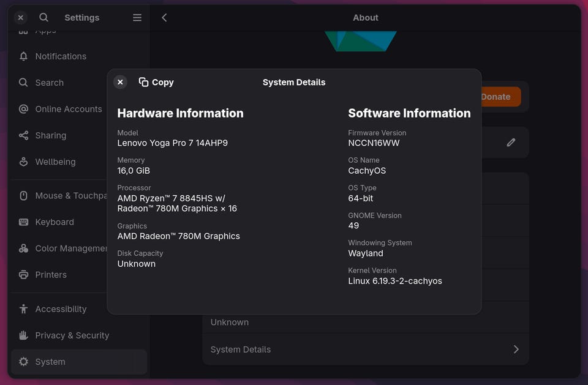Click the Printers sidebar icon
Viewport: 588px width, 385px height.
click(23, 275)
